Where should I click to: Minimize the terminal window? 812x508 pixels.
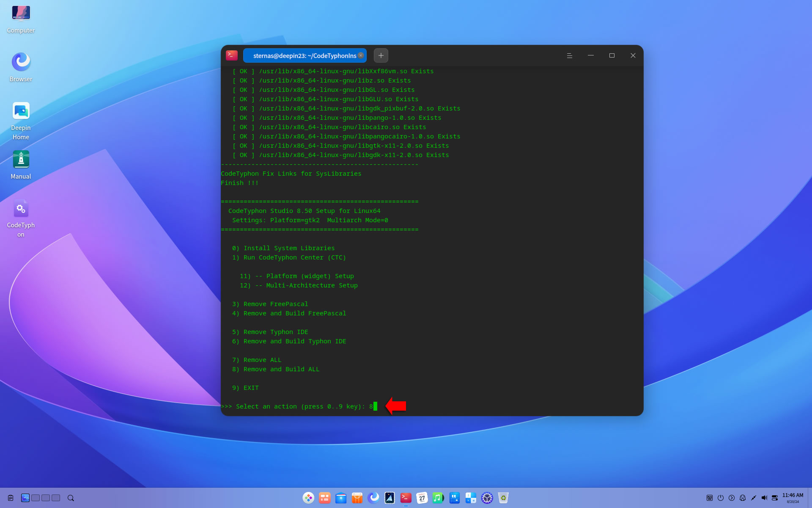pyautogui.click(x=591, y=55)
